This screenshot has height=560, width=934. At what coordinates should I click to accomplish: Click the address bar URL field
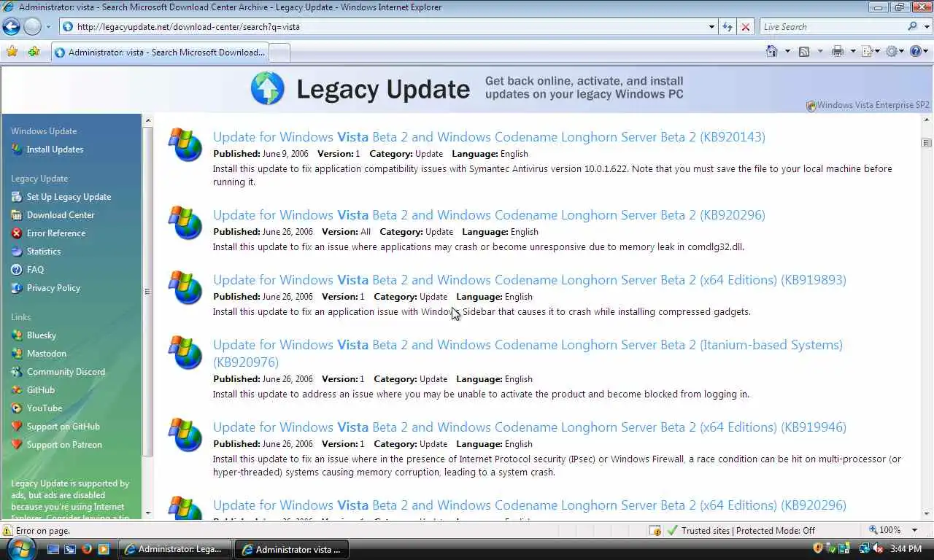[x=384, y=27]
